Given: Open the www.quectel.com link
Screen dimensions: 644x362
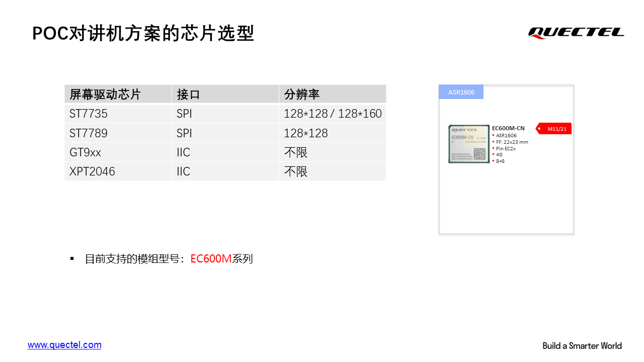Looking at the screenshot, I should tap(64, 345).
